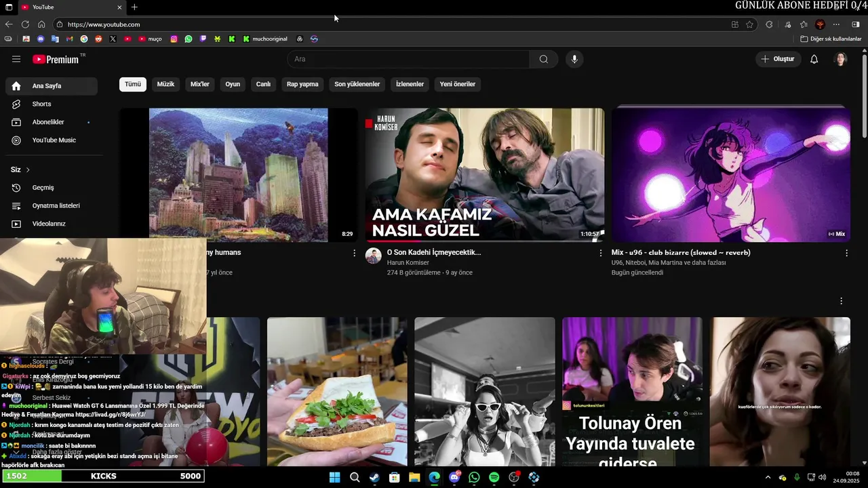Viewport: 868px width, 488px height.
Task: Open options menu for humans video
Action: click(354, 253)
